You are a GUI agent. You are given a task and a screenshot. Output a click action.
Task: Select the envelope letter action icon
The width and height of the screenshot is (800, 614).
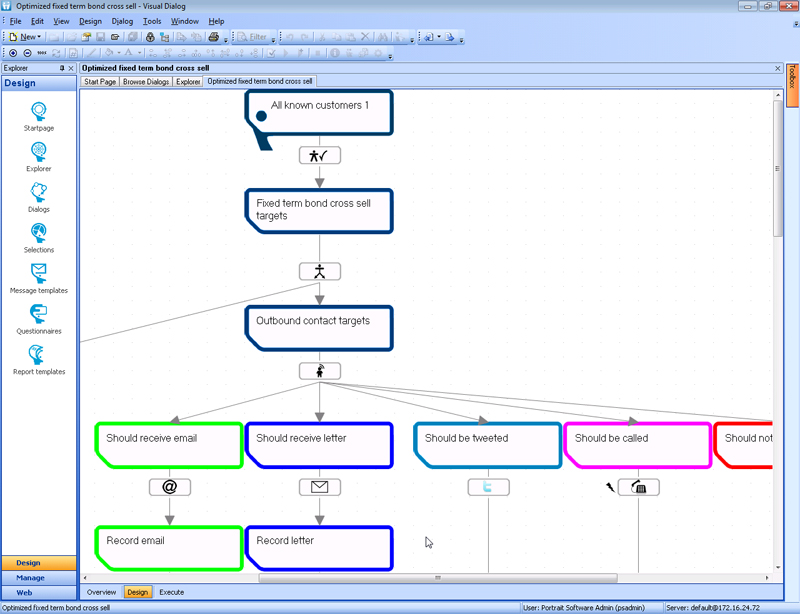[319, 487]
